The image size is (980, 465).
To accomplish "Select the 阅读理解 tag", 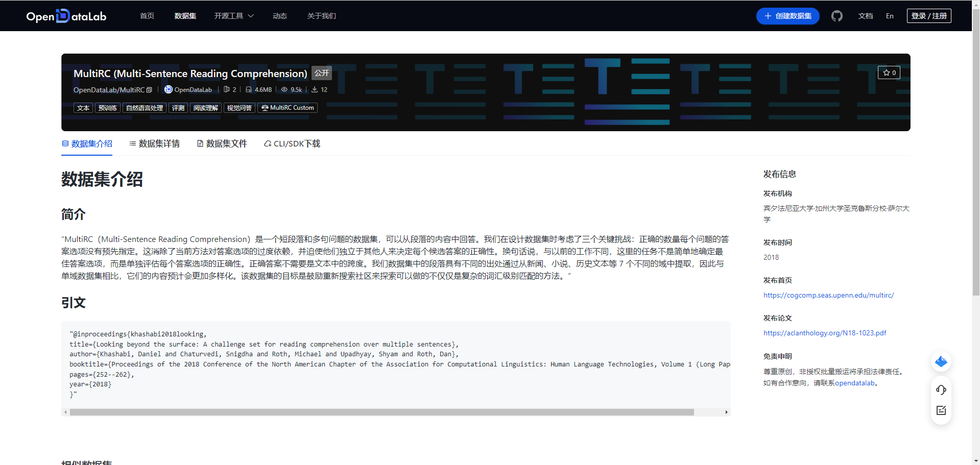I will pos(206,108).
